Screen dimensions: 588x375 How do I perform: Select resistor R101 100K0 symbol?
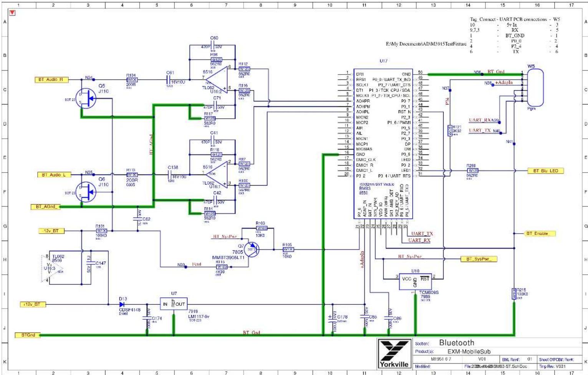coord(101,231)
